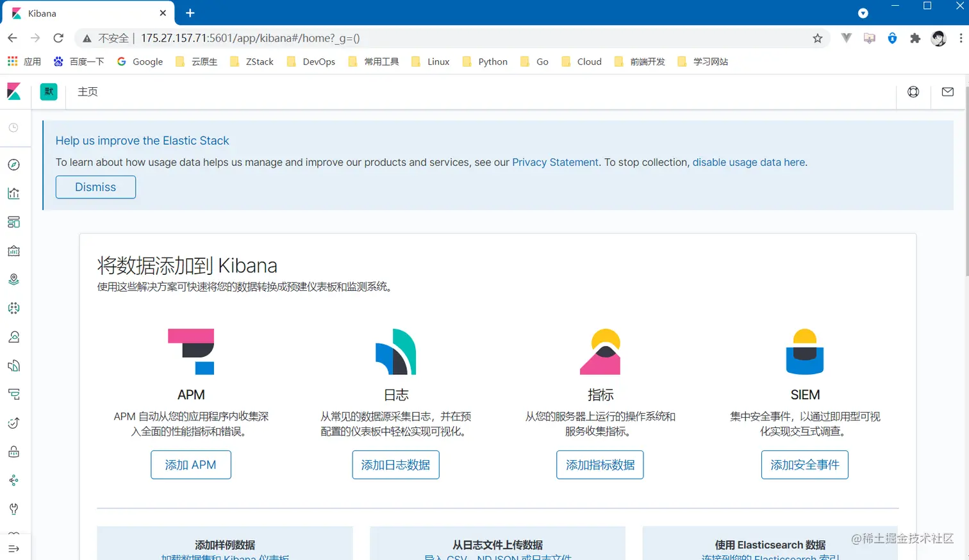The image size is (969, 560).
Task: Open the 添加样例数据 card
Action: pyautogui.click(x=225, y=543)
